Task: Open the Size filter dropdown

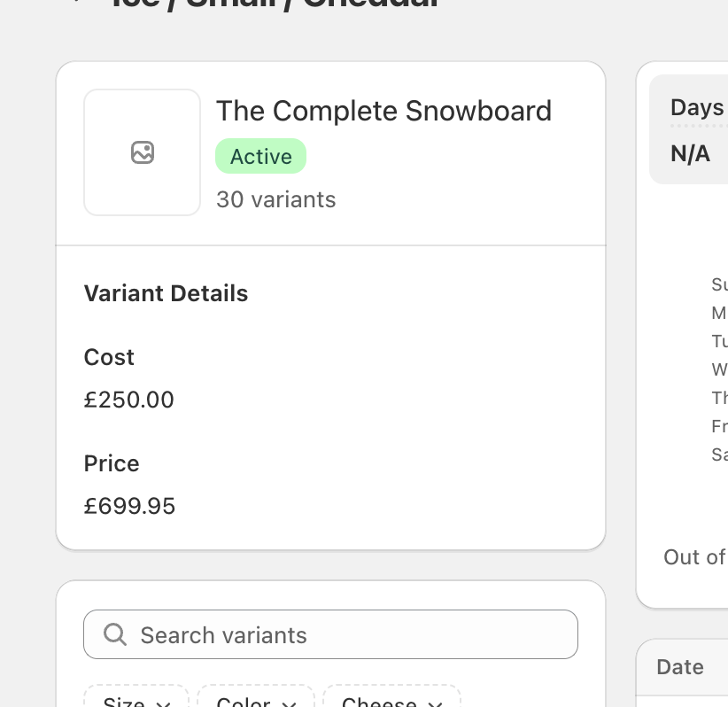Action: coord(136,700)
